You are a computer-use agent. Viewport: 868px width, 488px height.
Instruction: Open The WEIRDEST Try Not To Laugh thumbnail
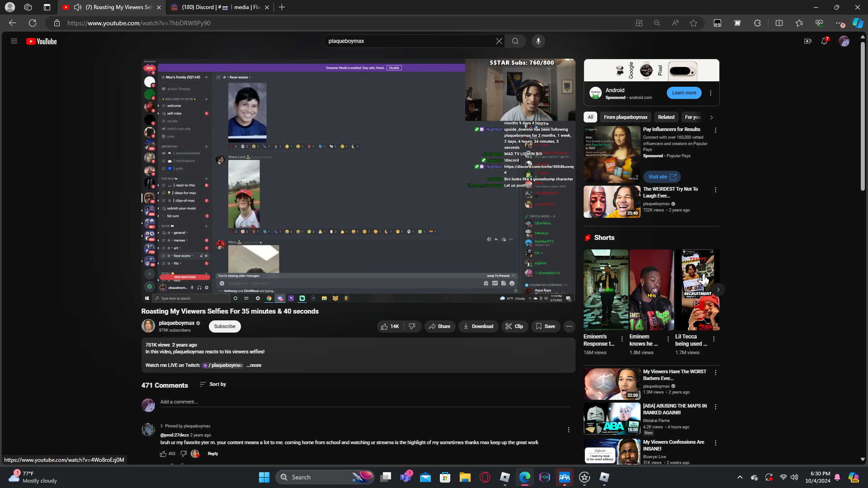(612, 202)
